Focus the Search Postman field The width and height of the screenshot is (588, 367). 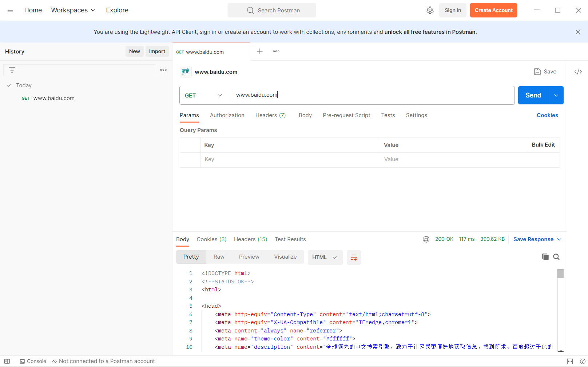(272, 10)
